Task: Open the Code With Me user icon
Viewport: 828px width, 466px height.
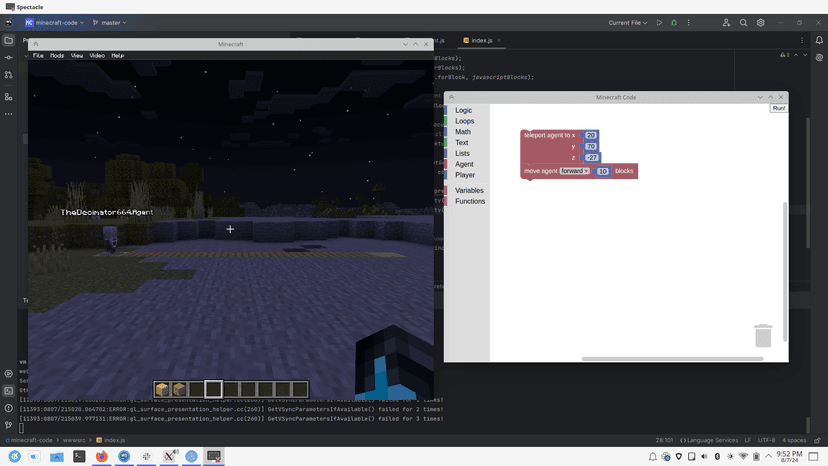Action: click(726, 23)
